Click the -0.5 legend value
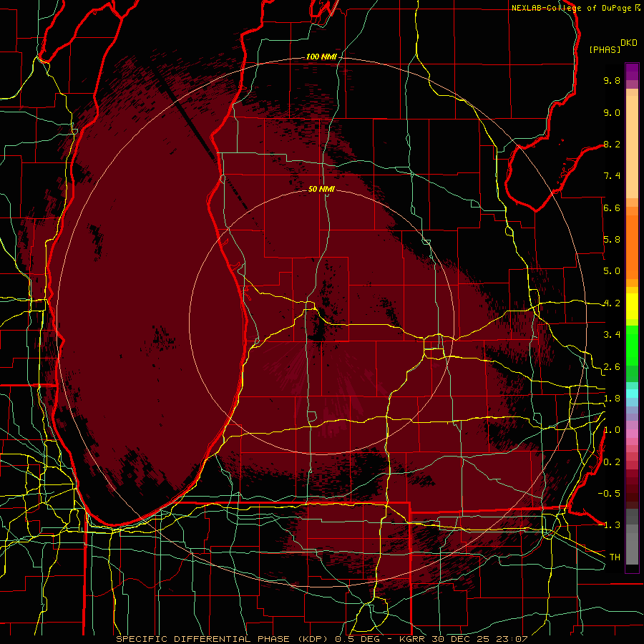644x644 pixels. 609,494
